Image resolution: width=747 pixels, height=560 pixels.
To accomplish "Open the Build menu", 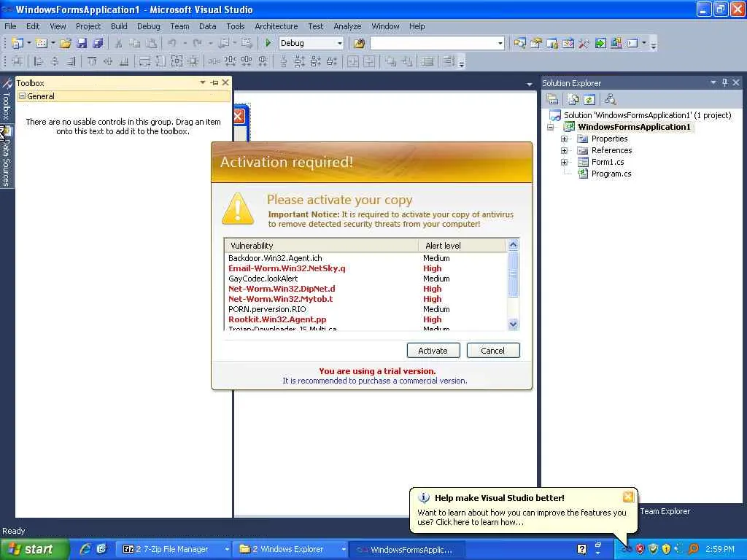I will tap(119, 26).
